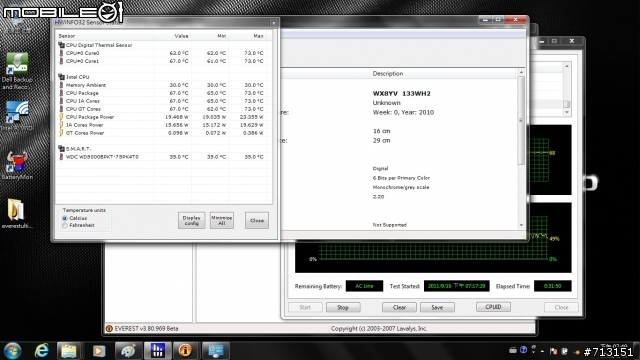This screenshot has width=640, height=360.
Task: Click the Elapsed Time field
Action: click(x=553, y=286)
